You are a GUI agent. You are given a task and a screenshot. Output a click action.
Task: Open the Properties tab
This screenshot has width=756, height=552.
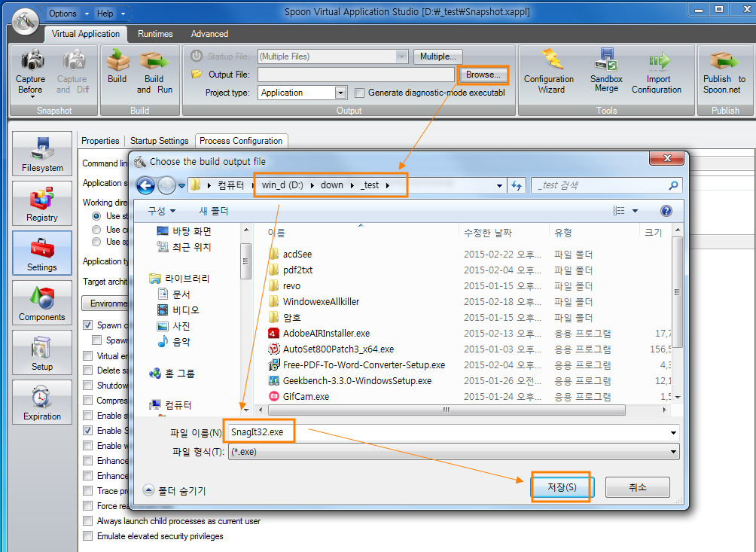tap(100, 141)
